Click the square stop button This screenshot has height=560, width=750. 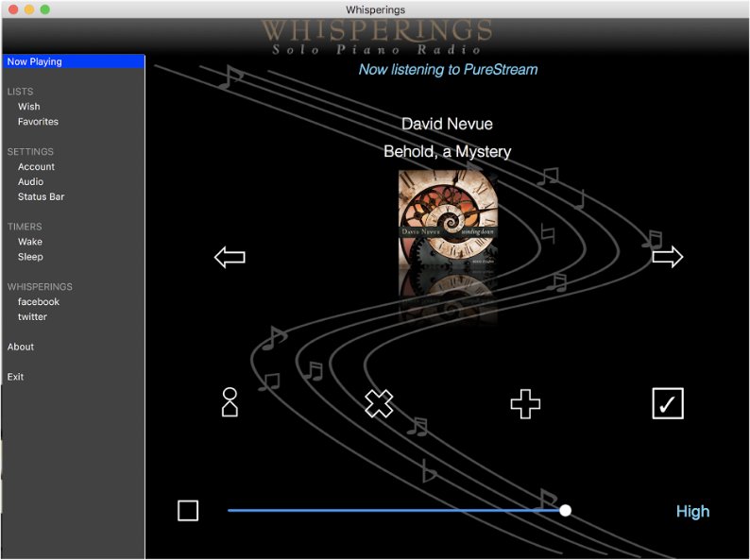click(x=188, y=511)
